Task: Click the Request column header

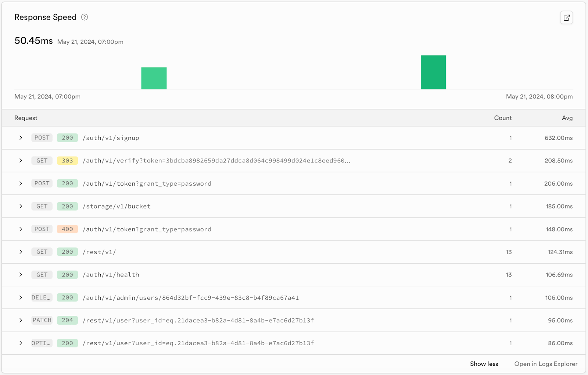Action: [26, 118]
